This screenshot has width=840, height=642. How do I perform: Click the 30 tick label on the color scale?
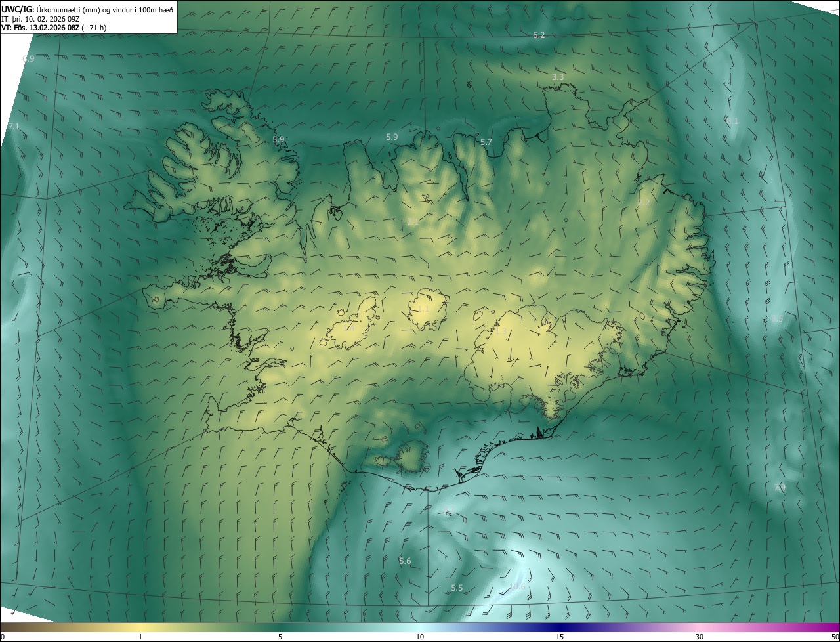(700, 637)
